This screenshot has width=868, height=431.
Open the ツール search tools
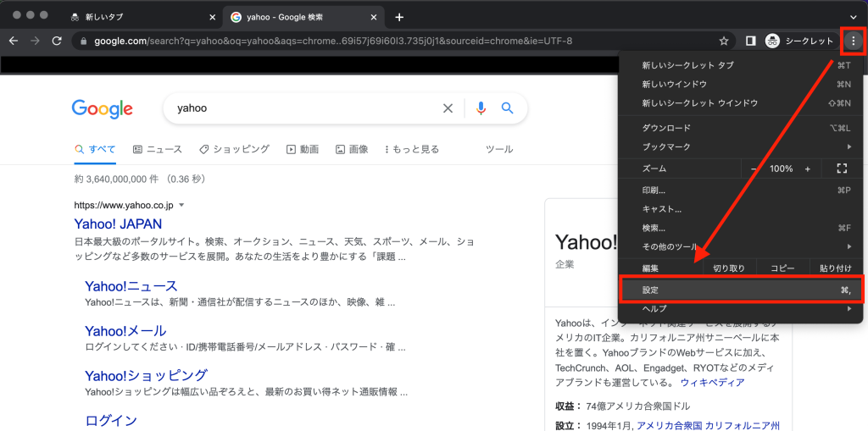pos(498,149)
